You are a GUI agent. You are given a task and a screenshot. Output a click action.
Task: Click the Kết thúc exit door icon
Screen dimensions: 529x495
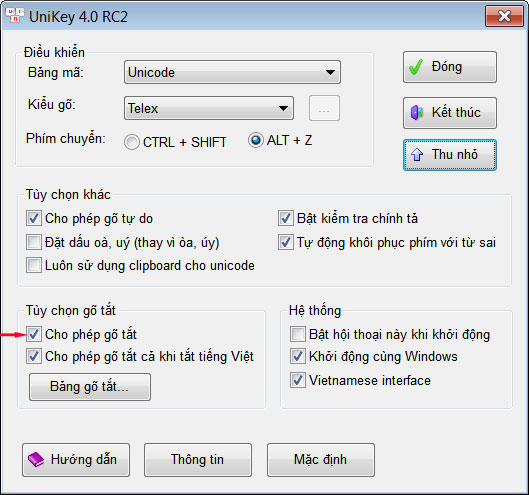click(x=417, y=113)
